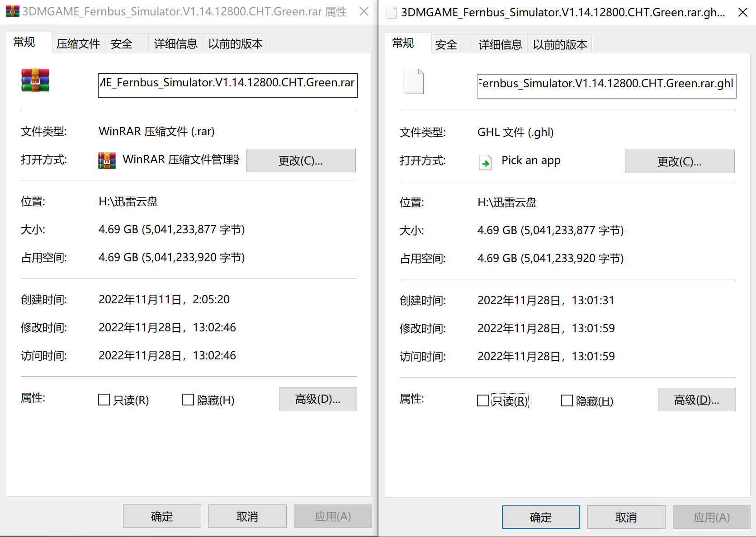Viewport: 756px width, 537px height.
Task: Switch to 以前的版本 tab in right dialog
Action: pos(560,45)
